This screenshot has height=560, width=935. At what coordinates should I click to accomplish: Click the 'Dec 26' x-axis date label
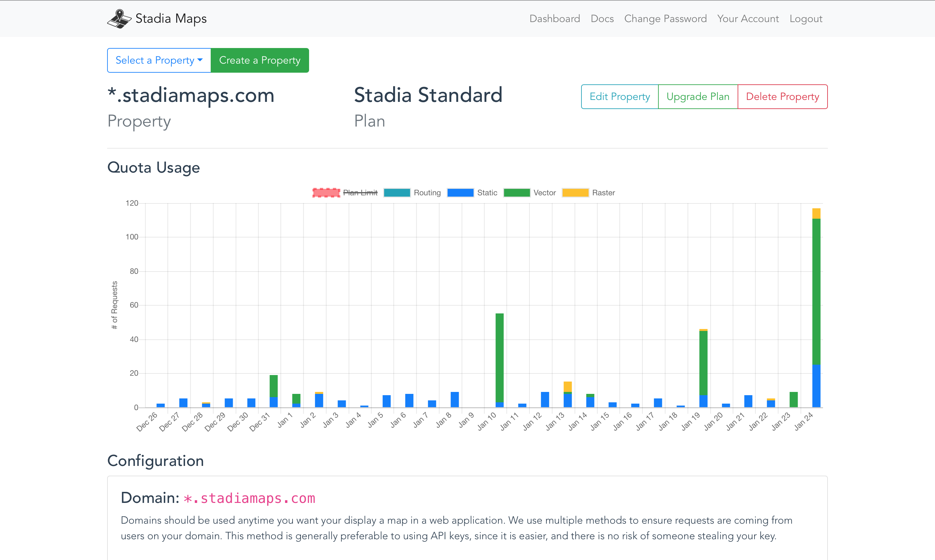147,421
